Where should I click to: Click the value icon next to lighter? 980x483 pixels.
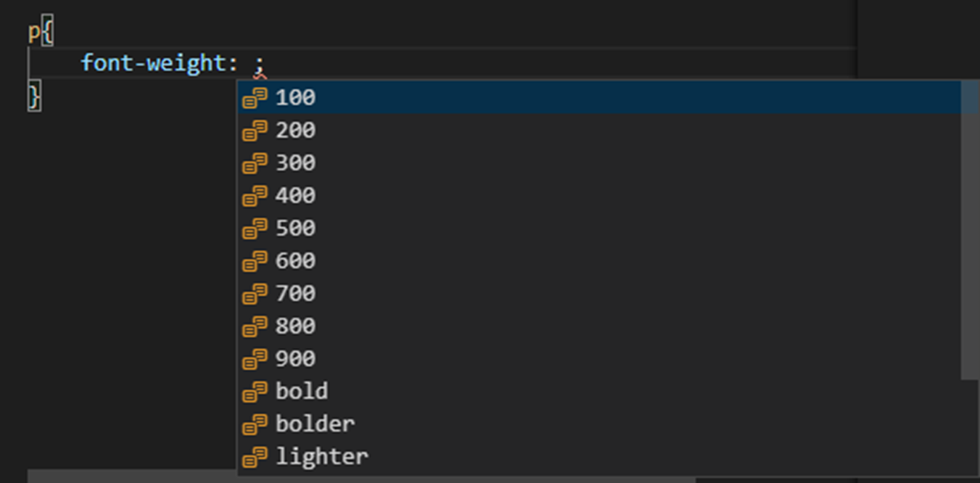255,457
